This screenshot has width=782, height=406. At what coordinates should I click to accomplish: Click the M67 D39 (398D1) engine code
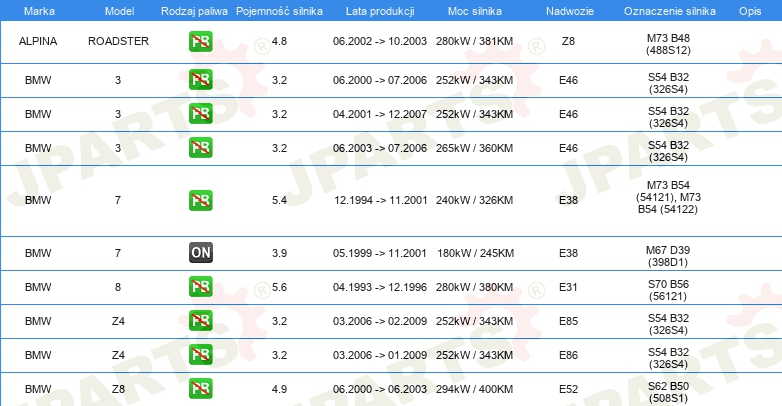[668, 256]
